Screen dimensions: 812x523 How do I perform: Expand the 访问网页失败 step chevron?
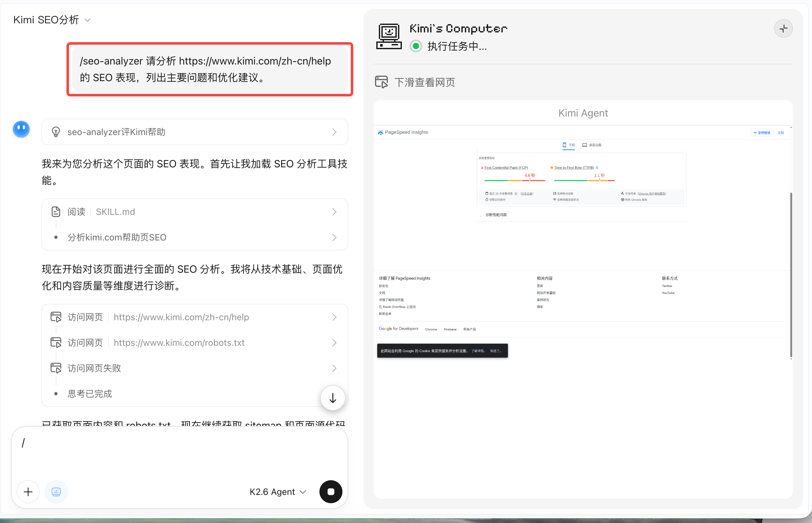coord(334,368)
